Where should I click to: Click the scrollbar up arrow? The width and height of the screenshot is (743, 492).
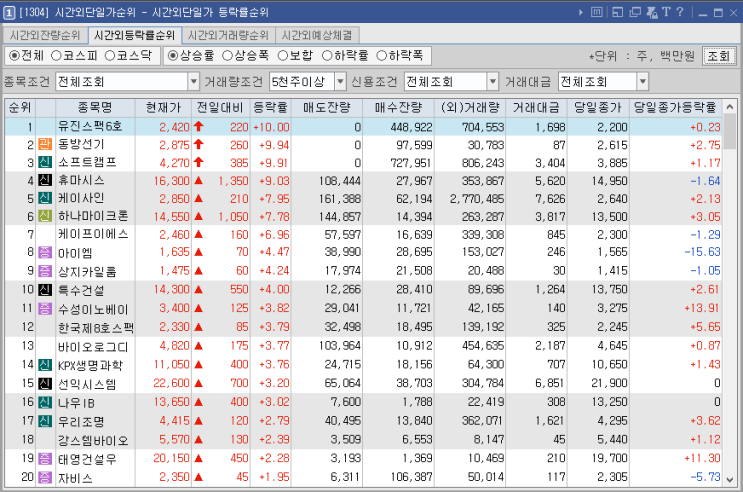point(730,107)
